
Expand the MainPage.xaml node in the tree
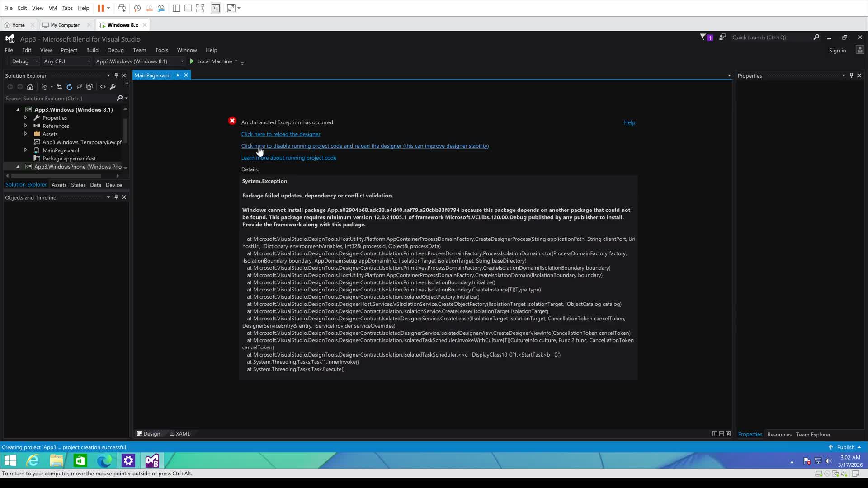26,150
